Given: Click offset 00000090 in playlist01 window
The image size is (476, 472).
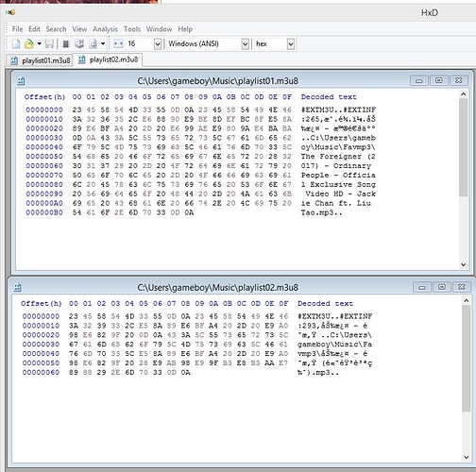Looking at the screenshot, I should point(44,194).
